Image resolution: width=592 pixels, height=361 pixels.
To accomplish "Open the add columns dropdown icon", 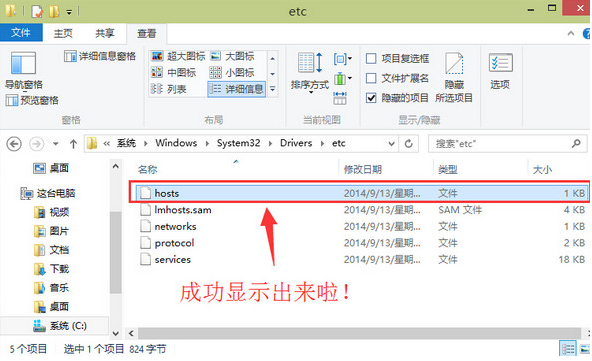I will point(342,79).
